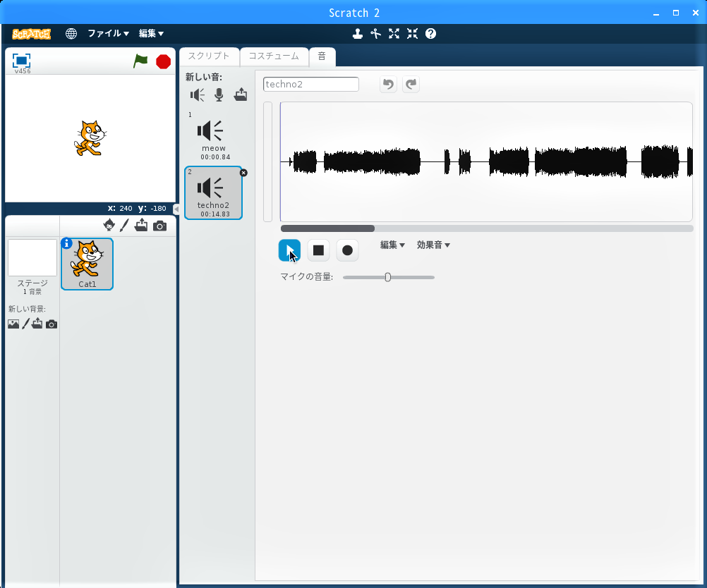This screenshot has width=707, height=588.
Task: Start recording with the record button
Action: [347, 250]
